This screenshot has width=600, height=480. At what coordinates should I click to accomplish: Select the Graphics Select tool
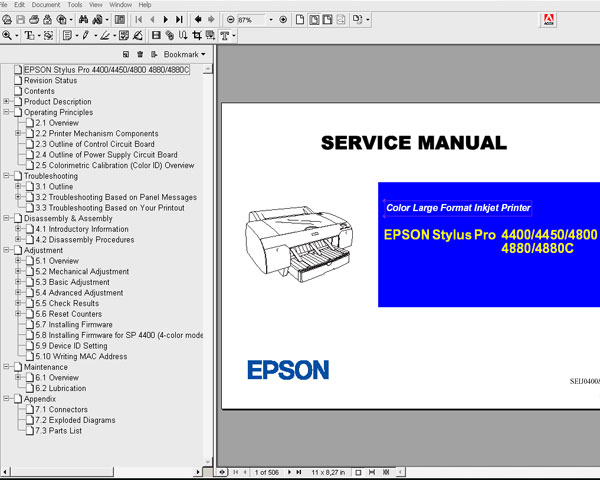pyautogui.click(x=48, y=36)
